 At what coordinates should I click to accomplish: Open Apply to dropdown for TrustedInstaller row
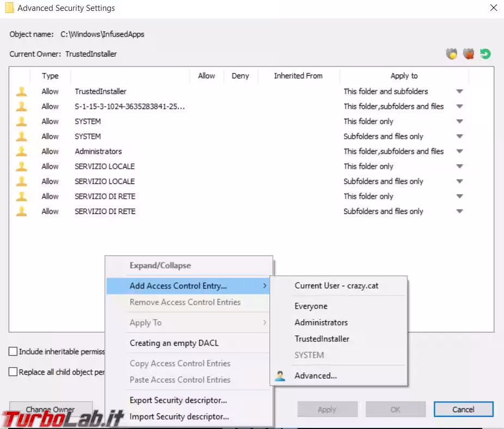click(x=459, y=91)
